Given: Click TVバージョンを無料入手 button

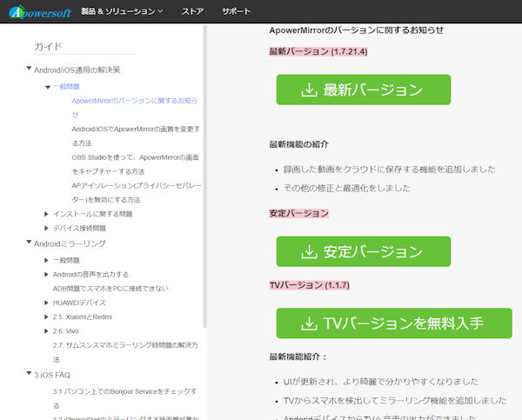Looking at the screenshot, I should pyautogui.click(x=394, y=323).
